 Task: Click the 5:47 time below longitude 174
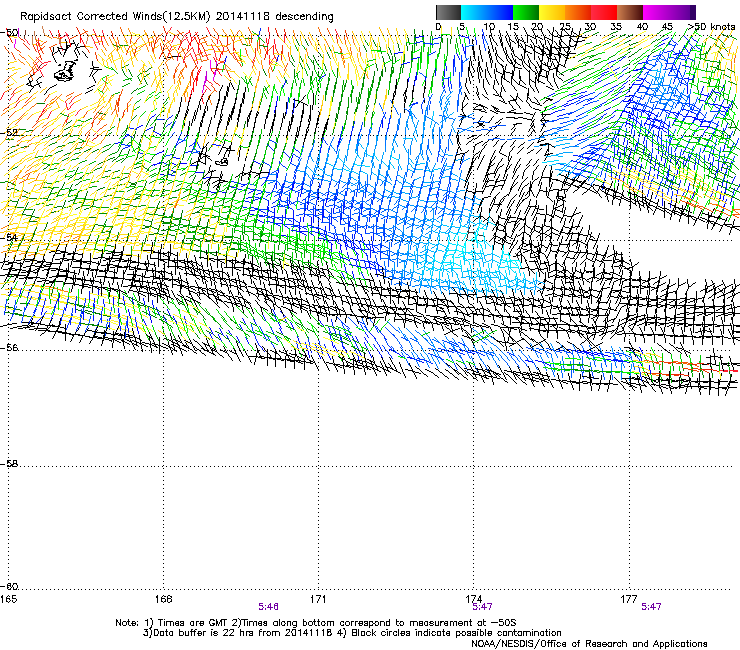(482, 607)
